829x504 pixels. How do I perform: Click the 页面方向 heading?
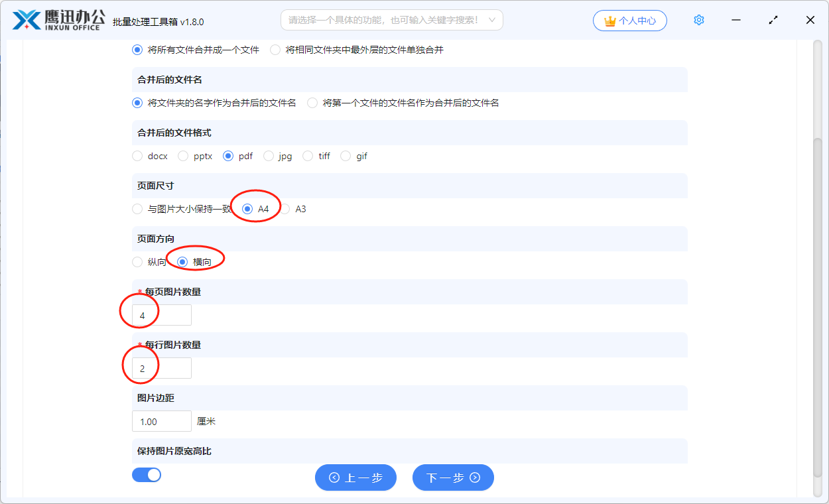[156, 239]
